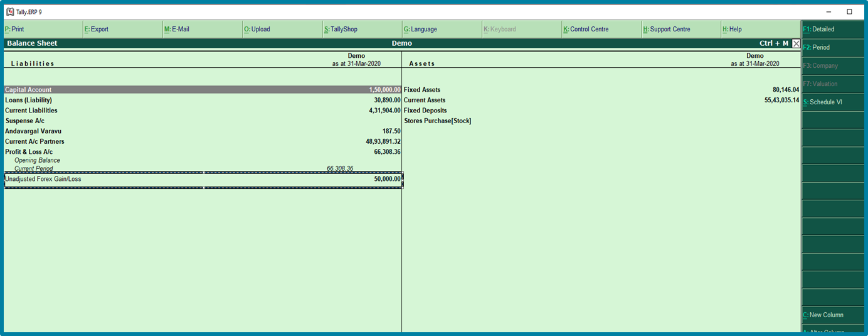Close the Balance Sheet with the X box

pos(796,43)
